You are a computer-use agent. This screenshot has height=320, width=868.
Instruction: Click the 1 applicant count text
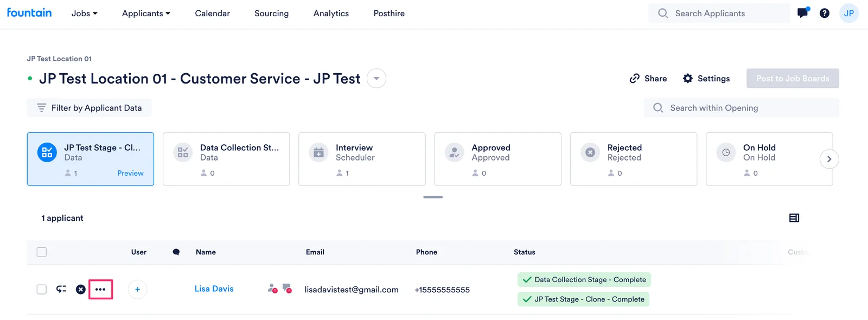62,218
